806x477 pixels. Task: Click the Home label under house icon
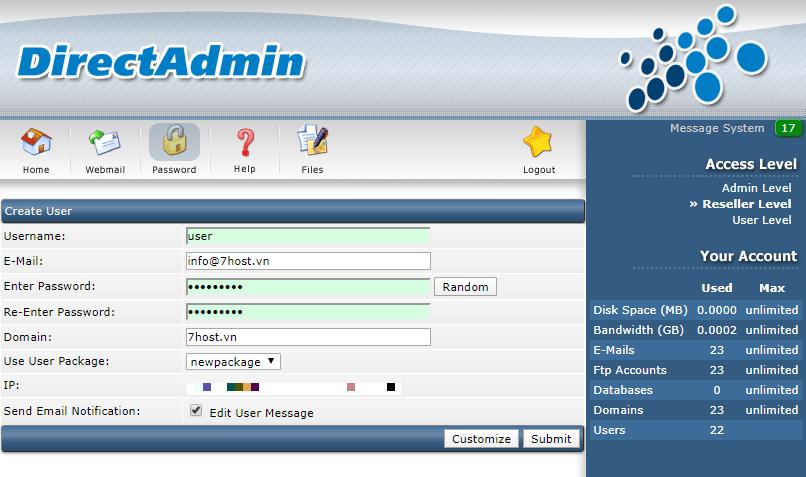click(36, 170)
